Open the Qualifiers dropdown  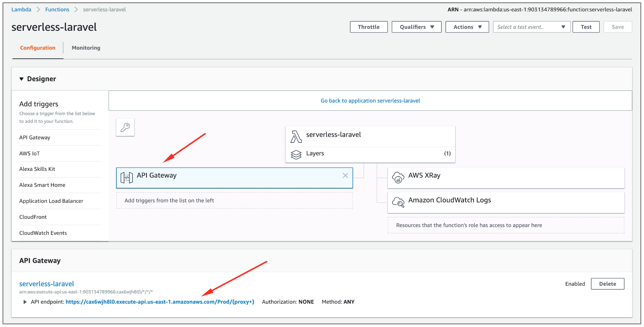point(417,27)
